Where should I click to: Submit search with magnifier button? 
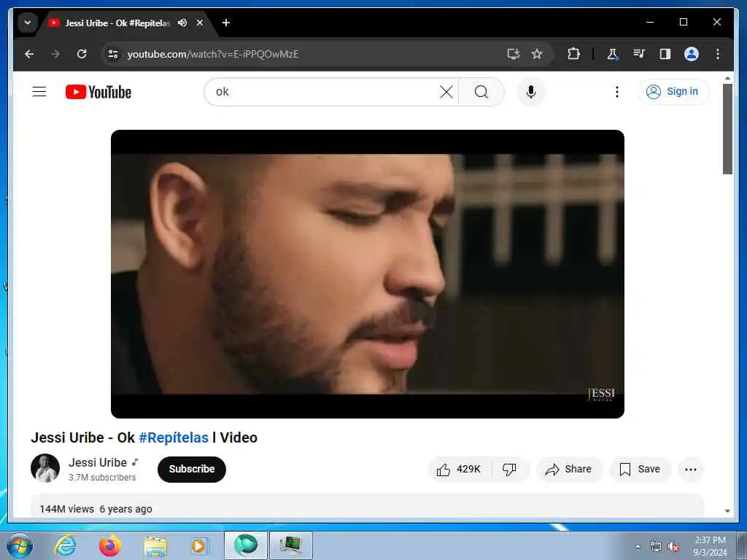tap(481, 92)
